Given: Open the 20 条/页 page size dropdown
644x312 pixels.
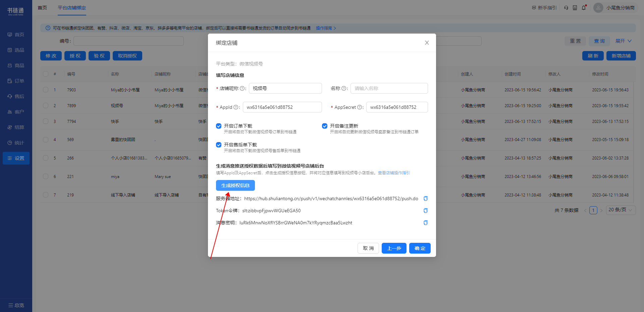Looking at the screenshot, I should (x=621, y=210).
